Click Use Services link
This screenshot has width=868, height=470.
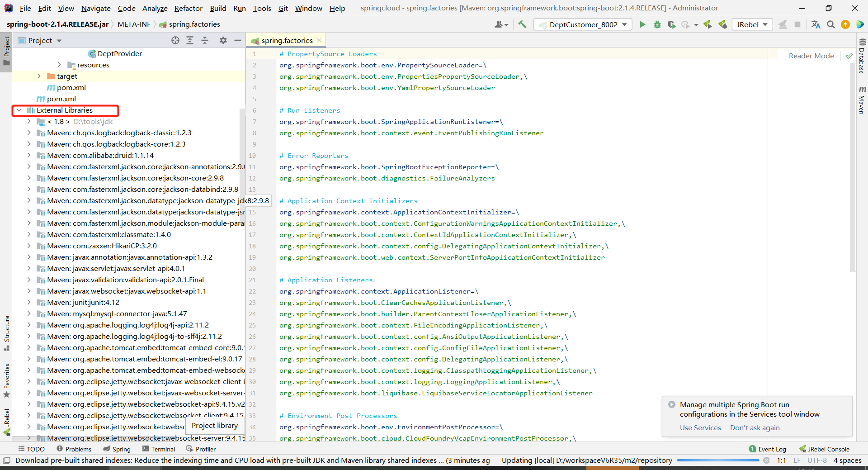coord(700,427)
